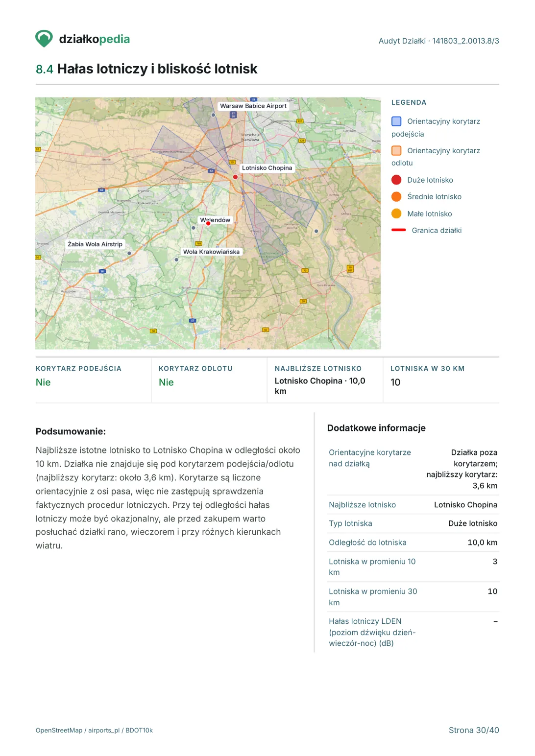Click the Walendów map label
This screenshot has height=756, width=535.
point(215,220)
